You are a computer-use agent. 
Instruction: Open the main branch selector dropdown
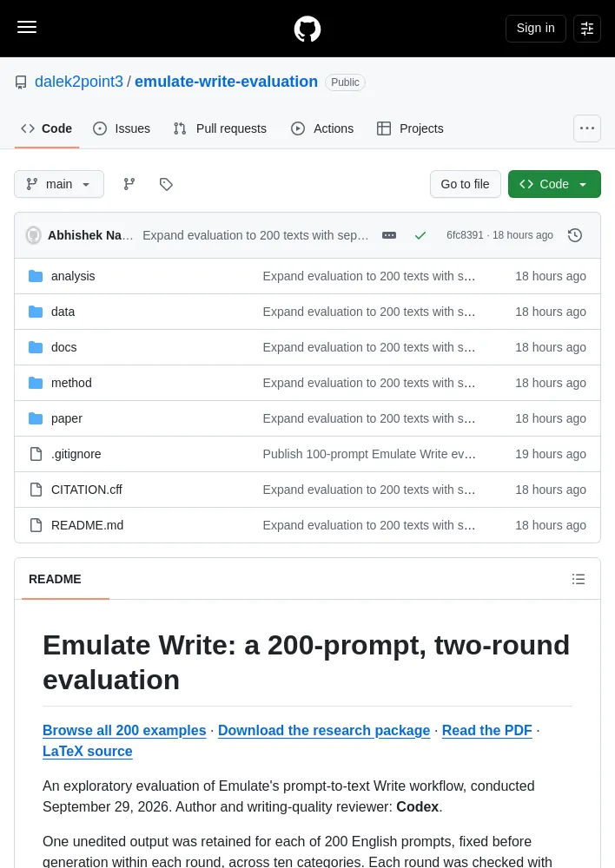59,184
